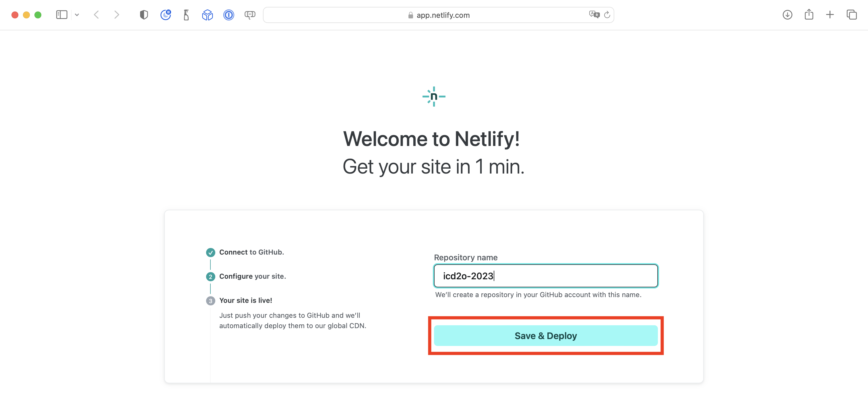Toggle the Safari sidebar
Screen dimensions: 868x408
pyautogui.click(x=62, y=15)
